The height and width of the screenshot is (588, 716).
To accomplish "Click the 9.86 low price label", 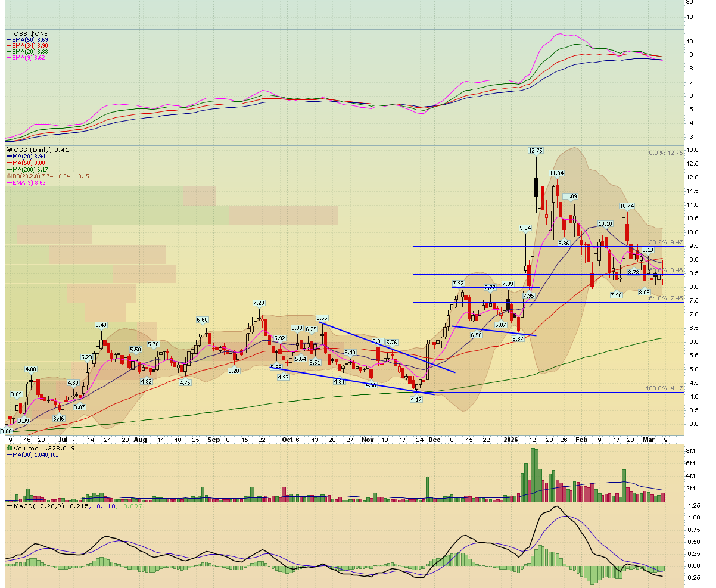I will coord(564,243).
